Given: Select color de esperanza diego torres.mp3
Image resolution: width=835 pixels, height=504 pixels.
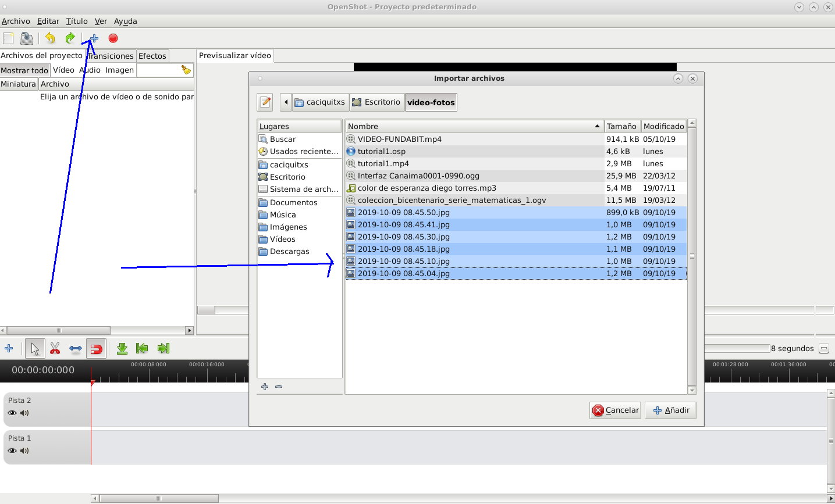Looking at the screenshot, I should [516, 188].
